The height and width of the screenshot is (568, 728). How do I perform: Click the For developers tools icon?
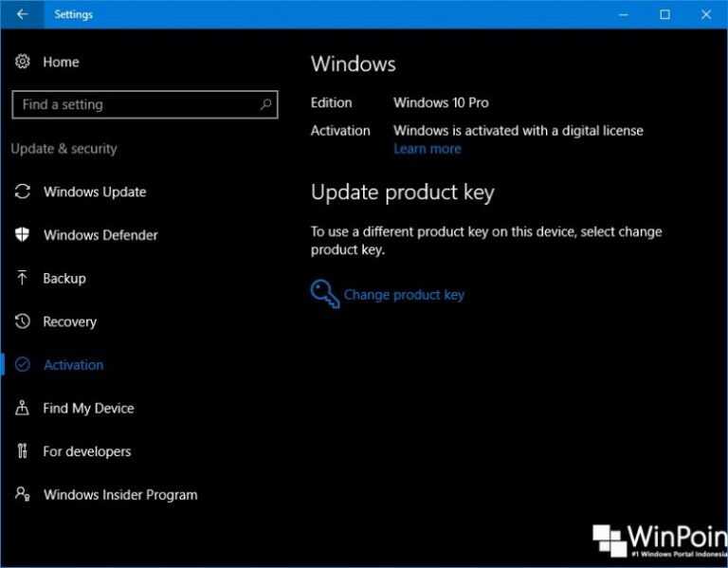click(x=23, y=451)
